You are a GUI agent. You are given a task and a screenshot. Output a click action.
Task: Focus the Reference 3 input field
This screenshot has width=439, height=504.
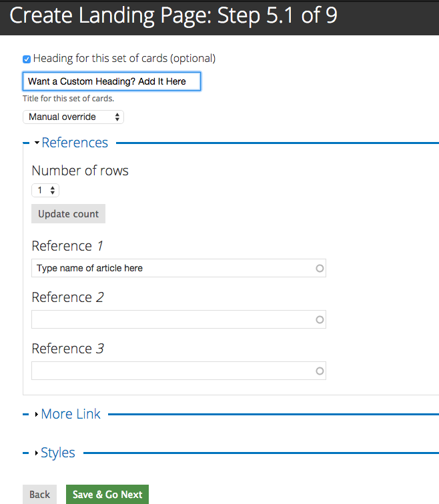click(173, 371)
